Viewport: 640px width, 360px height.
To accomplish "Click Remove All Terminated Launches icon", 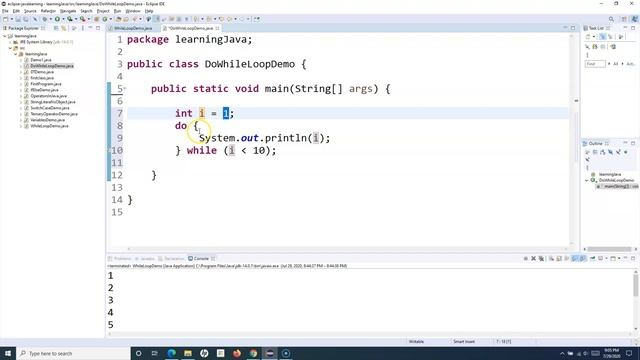I will click(541, 258).
